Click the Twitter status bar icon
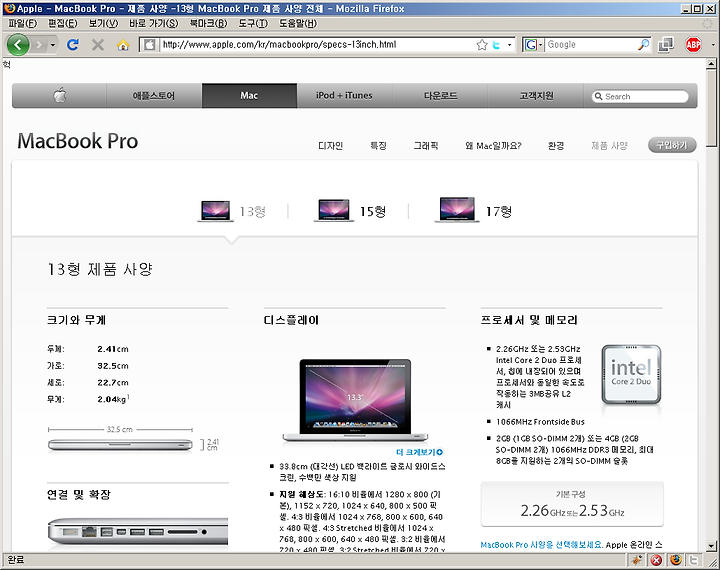The height and width of the screenshot is (570, 720). pos(694,560)
